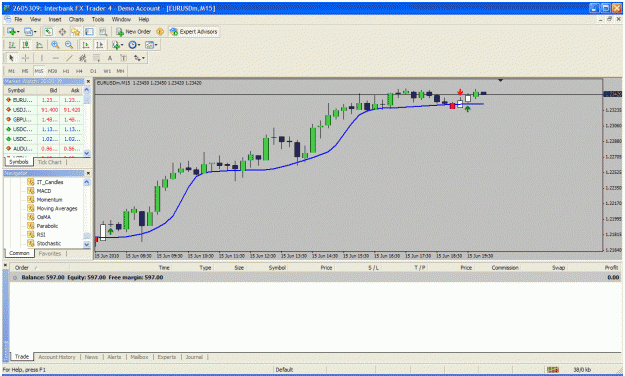
Task: Zoom in on the chart
Action: pyautogui.click(x=55, y=45)
